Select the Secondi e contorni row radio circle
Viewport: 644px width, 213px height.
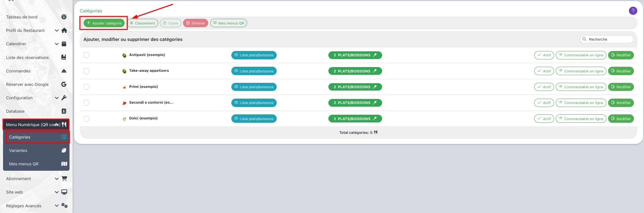tap(86, 103)
